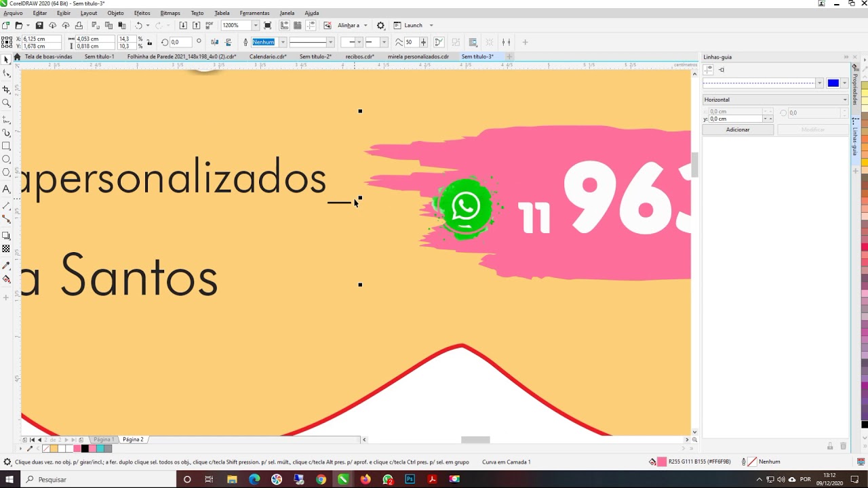Open the Efeitos menu
The height and width of the screenshot is (488, 868).
[142, 13]
